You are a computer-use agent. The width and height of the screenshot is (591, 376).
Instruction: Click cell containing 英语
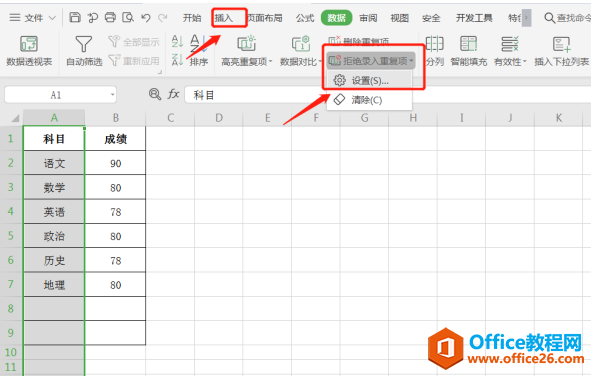pyautogui.click(x=54, y=211)
